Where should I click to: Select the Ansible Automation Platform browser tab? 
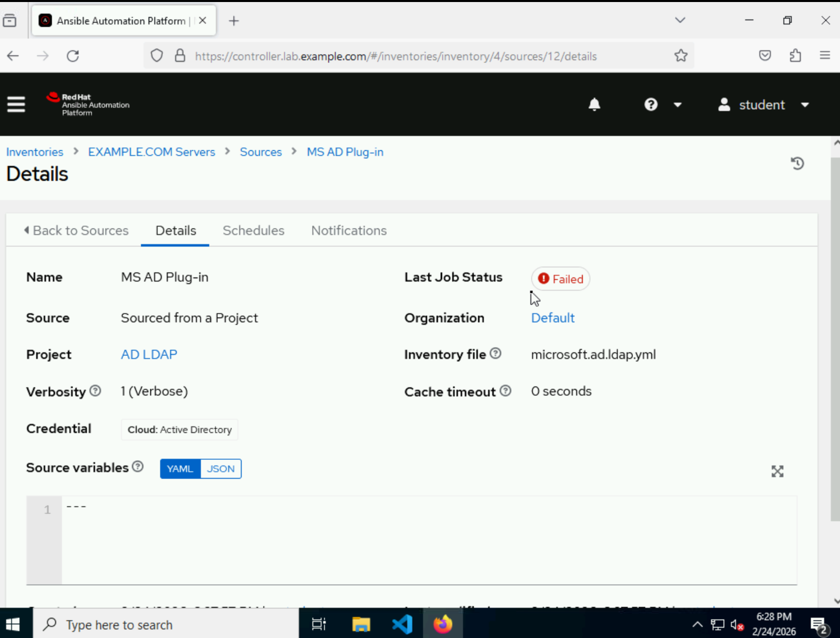(124, 21)
